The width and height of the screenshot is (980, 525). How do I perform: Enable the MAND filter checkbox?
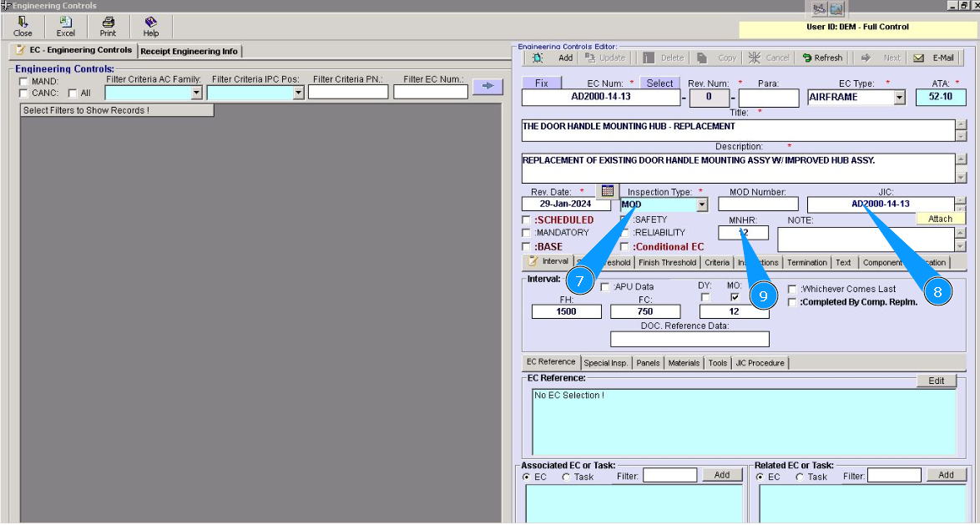23,81
